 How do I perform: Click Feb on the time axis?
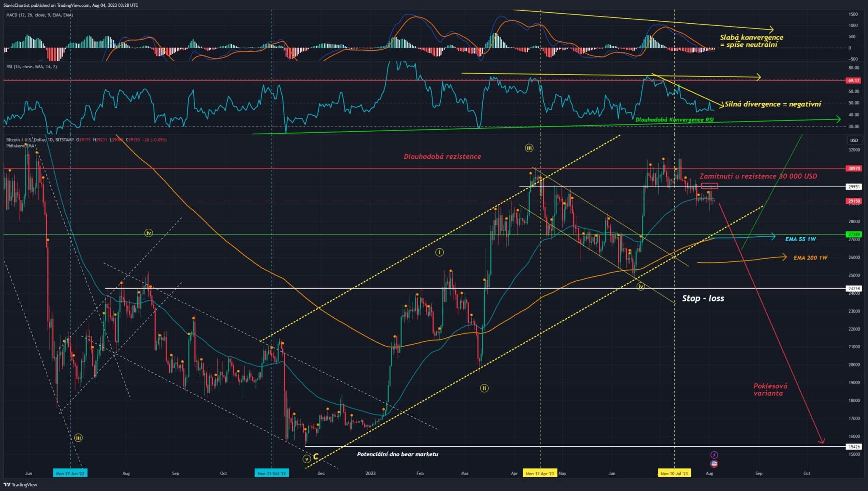click(420, 473)
